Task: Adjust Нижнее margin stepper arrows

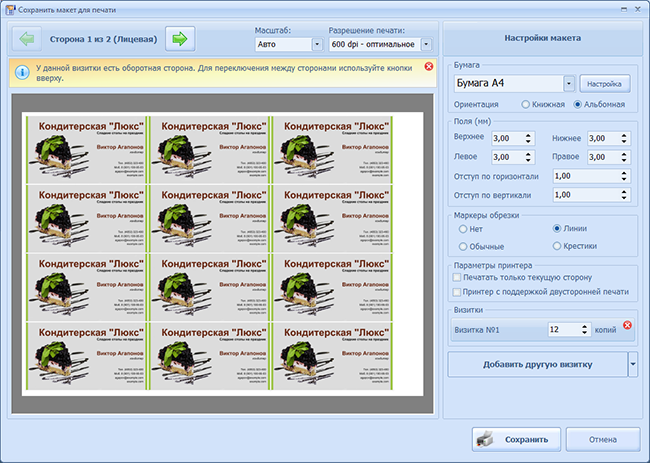Action: [624, 138]
